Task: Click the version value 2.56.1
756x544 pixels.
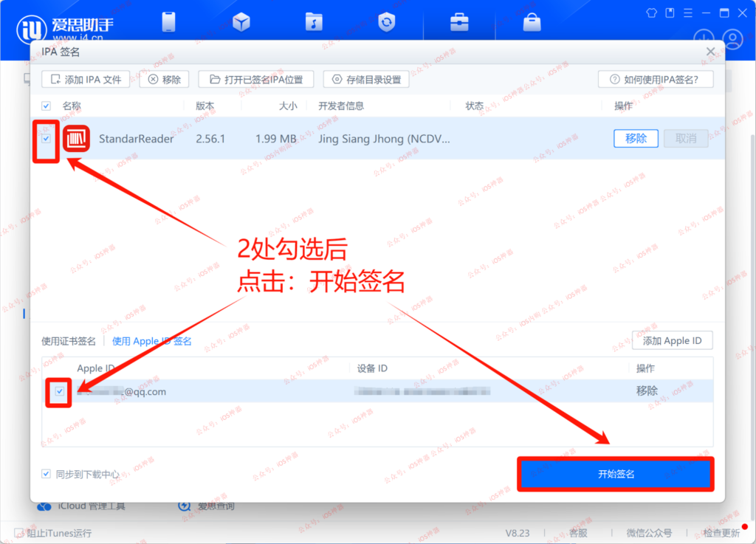Action: click(210, 139)
